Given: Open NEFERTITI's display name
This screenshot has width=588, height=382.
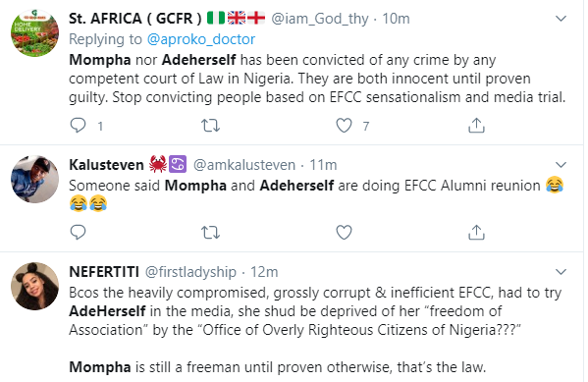Looking at the screenshot, I should click(x=104, y=272).
